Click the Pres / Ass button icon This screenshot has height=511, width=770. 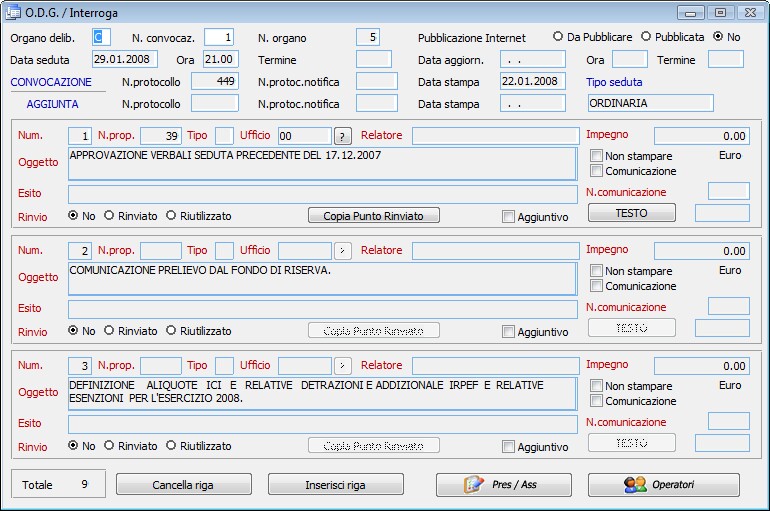pyautogui.click(x=474, y=485)
